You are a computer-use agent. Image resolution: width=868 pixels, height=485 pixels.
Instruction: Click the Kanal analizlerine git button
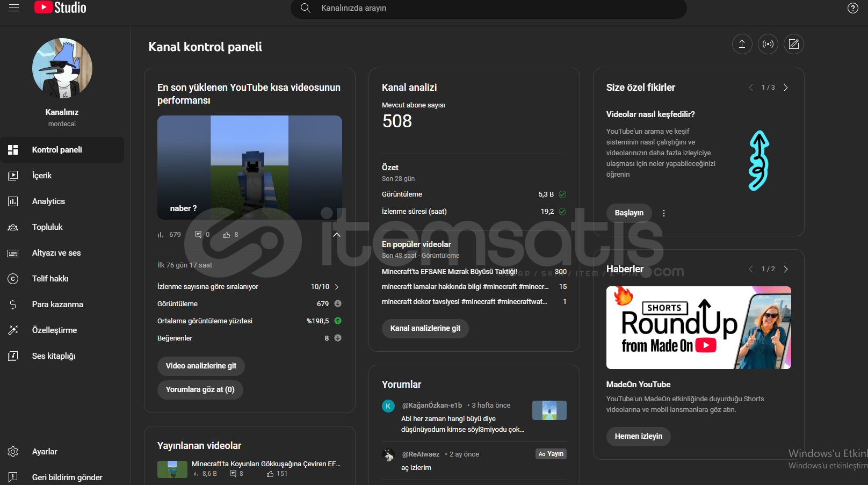[425, 328]
